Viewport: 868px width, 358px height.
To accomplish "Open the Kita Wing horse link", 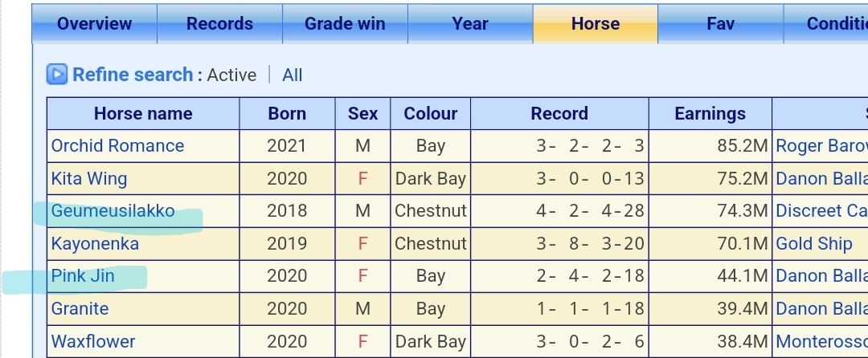I will [x=89, y=178].
